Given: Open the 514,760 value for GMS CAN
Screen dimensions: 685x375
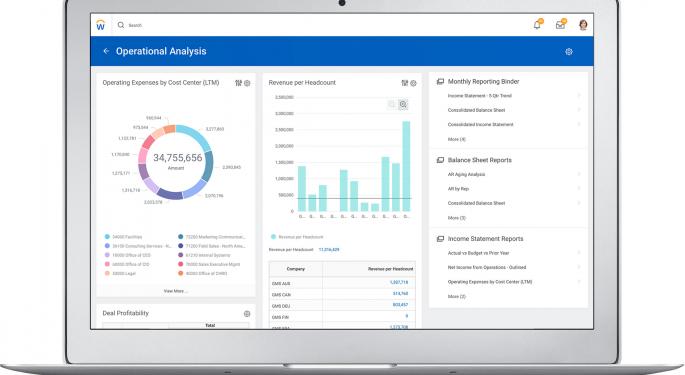Looking at the screenshot, I should [400, 294].
